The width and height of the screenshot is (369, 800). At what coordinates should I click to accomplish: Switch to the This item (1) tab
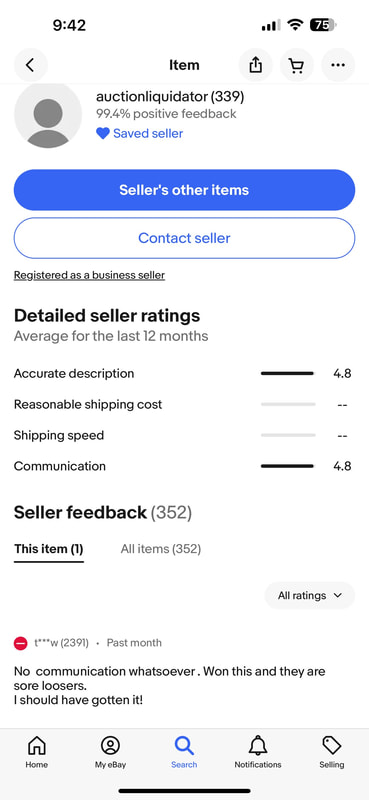pos(48,549)
